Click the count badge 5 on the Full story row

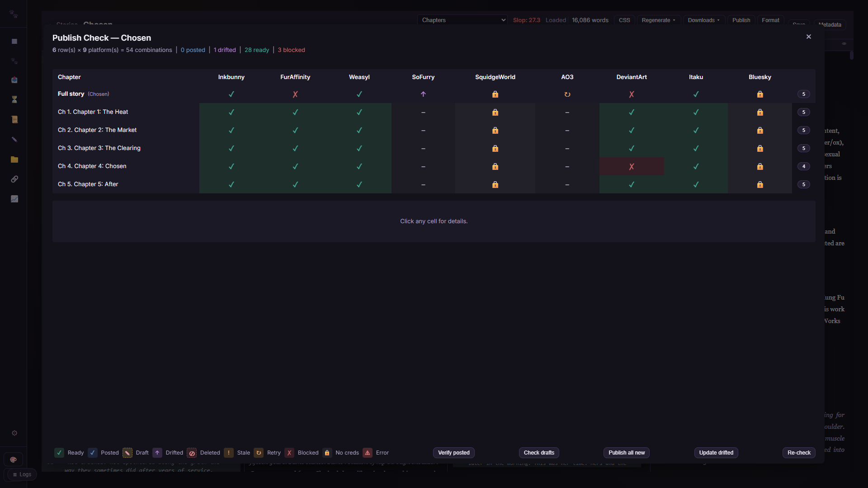tap(803, 94)
